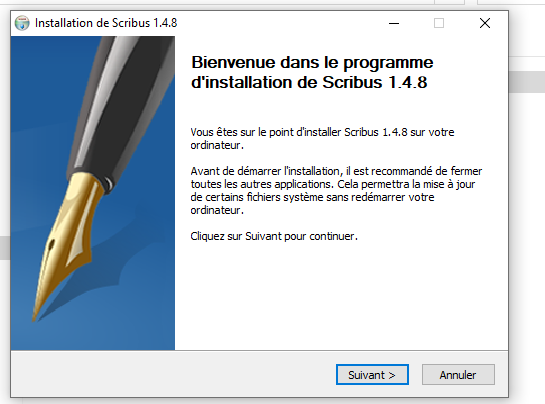Click the paragraph starting Vous êtes sur le point
Viewport: 545px width, 404px height.
(322, 139)
